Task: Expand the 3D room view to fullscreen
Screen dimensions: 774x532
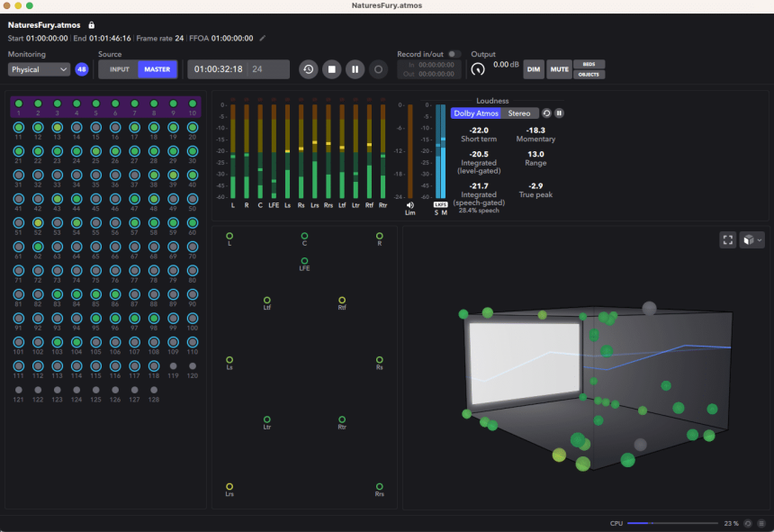Action: 728,240
